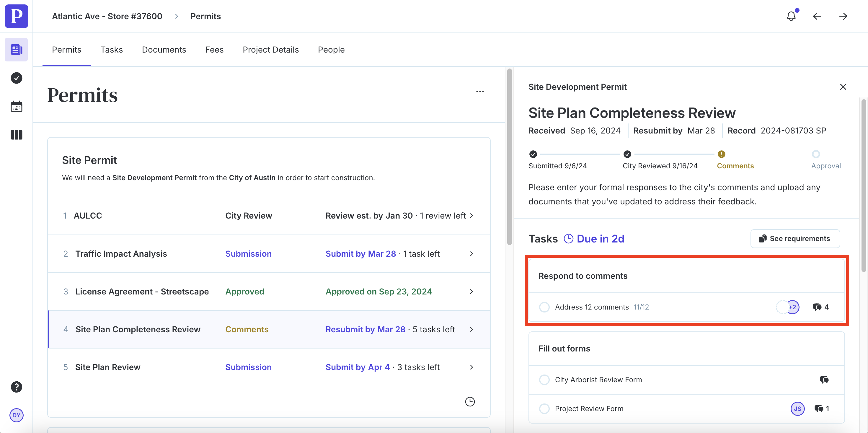Click the clock history icon below permit list
This screenshot has width=868, height=433.
pos(470,401)
